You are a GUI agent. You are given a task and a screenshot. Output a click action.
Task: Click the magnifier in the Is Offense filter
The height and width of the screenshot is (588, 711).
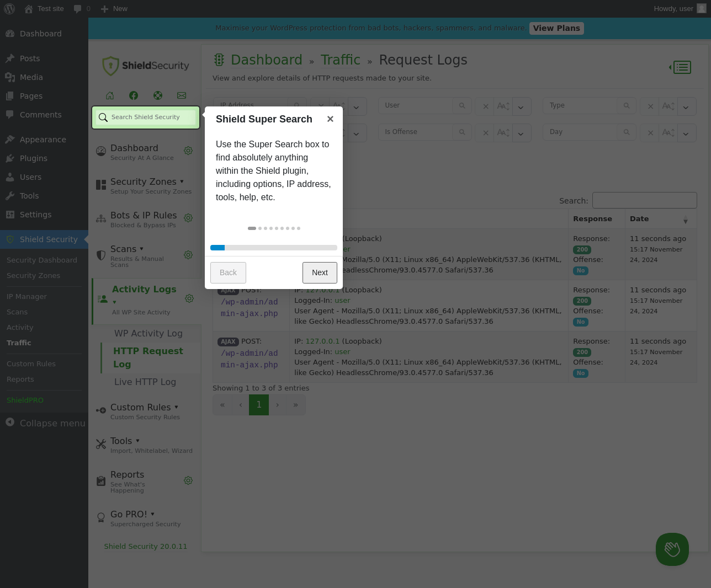coord(462,132)
